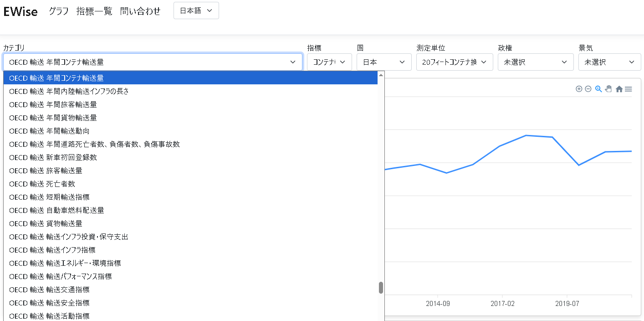Expand the 測定単位 dropdown
Image resolution: width=644 pixels, height=321 pixels.
pyautogui.click(x=455, y=62)
